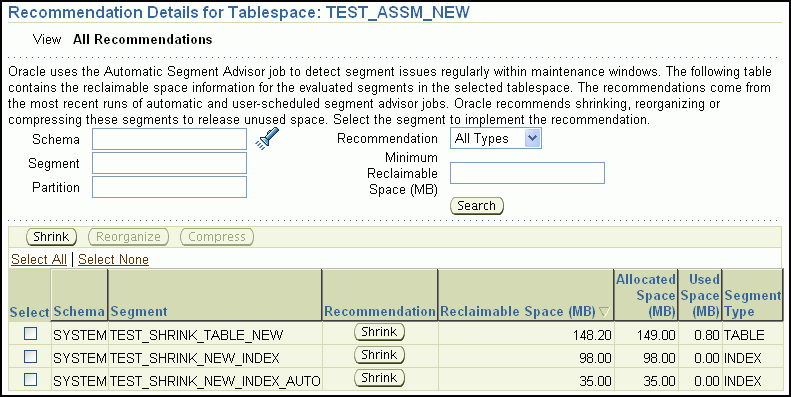The height and width of the screenshot is (397, 791).
Task: Click the Select All link
Action: pyautogui.click(x=39, y=259)
